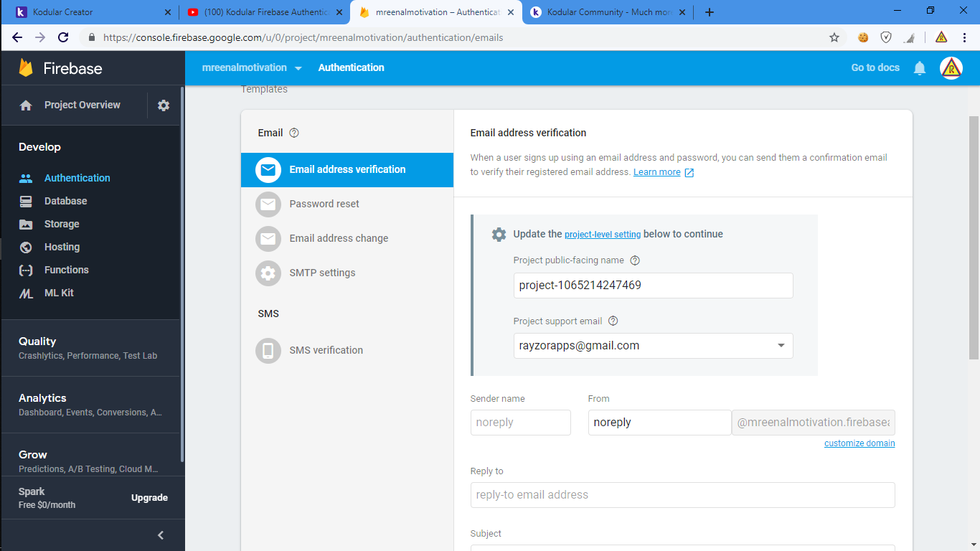Open Project support email dropdown

click(654, 346)
